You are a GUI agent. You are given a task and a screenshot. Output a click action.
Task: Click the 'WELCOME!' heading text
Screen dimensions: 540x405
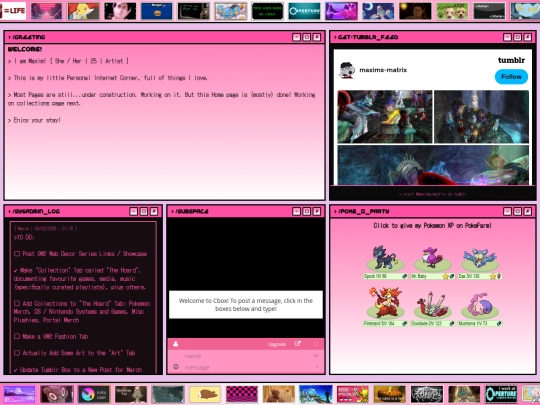click(25, 49)
